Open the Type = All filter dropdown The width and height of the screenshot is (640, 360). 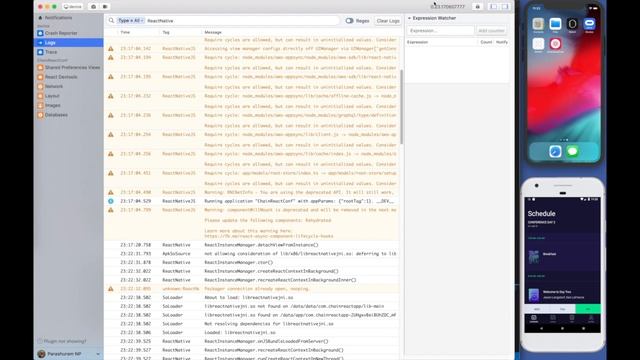pos(131,20)
